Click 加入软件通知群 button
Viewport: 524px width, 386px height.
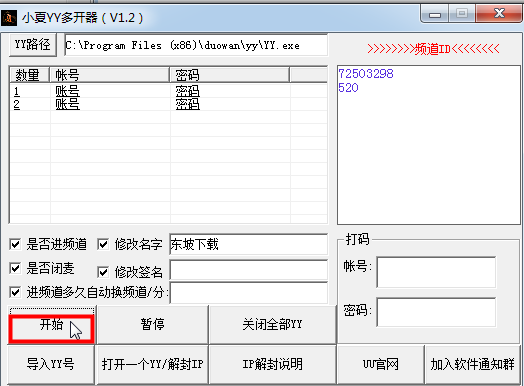(x=472, y=364)
